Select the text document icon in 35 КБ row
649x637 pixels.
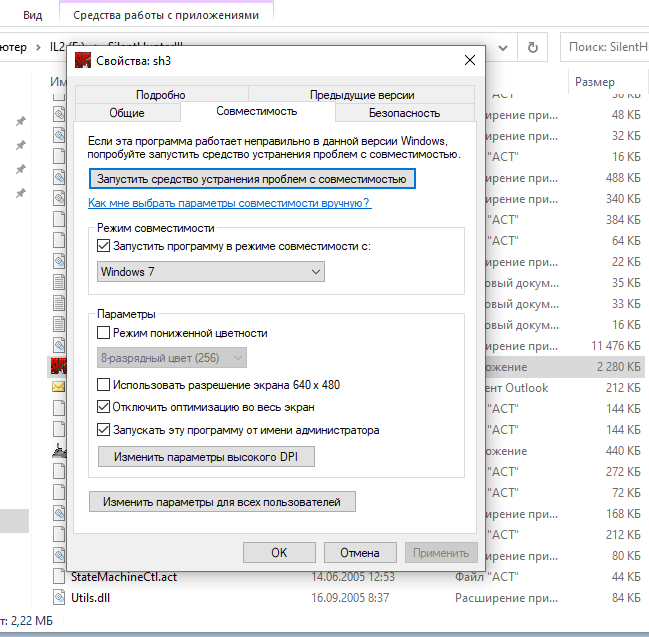[59, 282]
